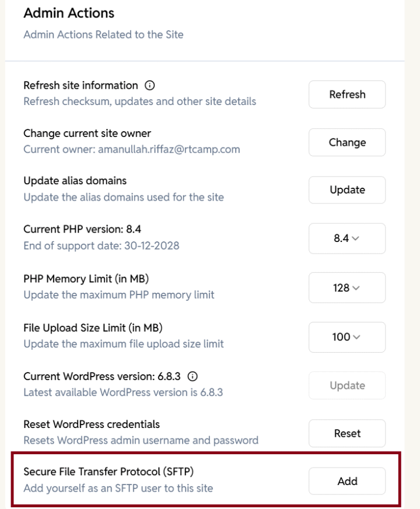Click 'Update the alias domains used' description
420x509 pixels.
123,197
